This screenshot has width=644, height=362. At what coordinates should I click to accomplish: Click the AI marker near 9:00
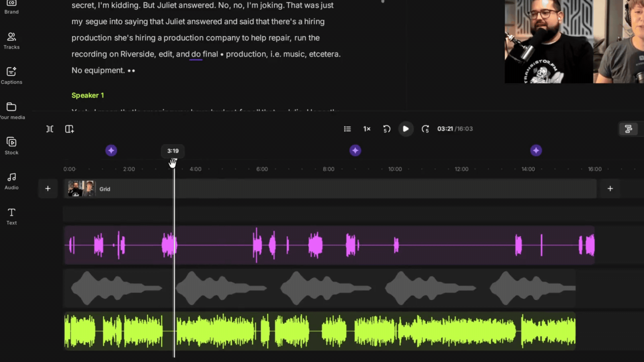click(355, 150)
